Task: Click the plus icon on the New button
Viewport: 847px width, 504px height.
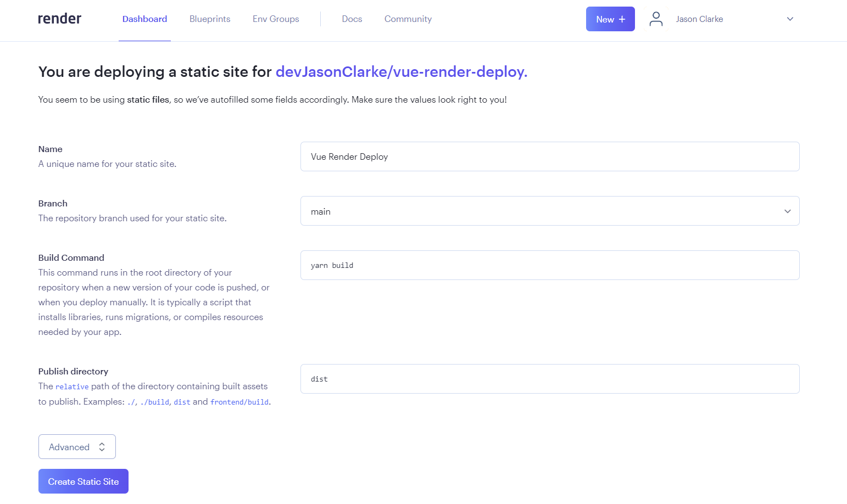Action: coord(622,19)
